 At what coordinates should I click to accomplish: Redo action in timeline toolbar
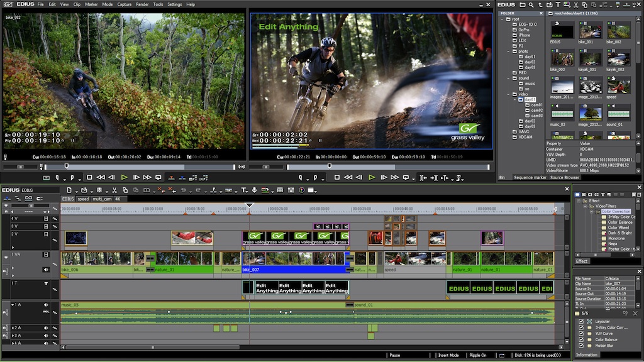[198, 190]
